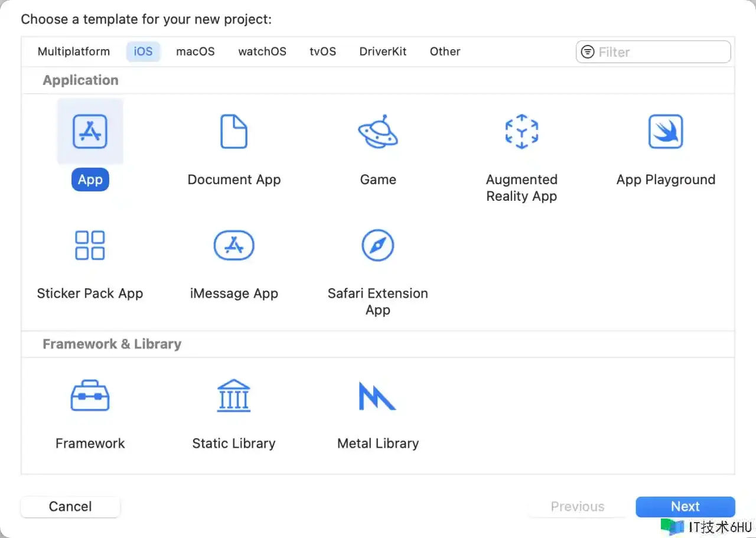This screenshot has width=756, height=538.
Task: Select the Sticker Pack App grid icon
Action: [90, 245]
